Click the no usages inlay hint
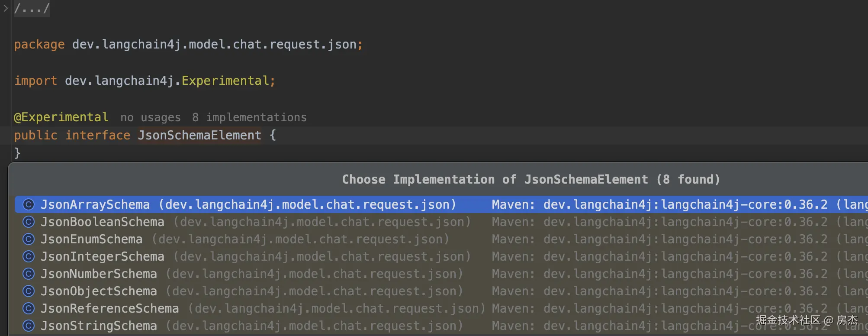This screenshot has height=336, width=868. point(150,117)
